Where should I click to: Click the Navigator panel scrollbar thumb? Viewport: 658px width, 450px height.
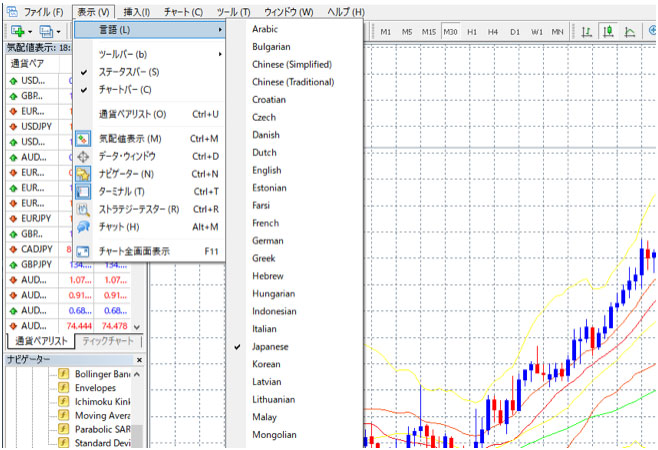pos(137,435)
